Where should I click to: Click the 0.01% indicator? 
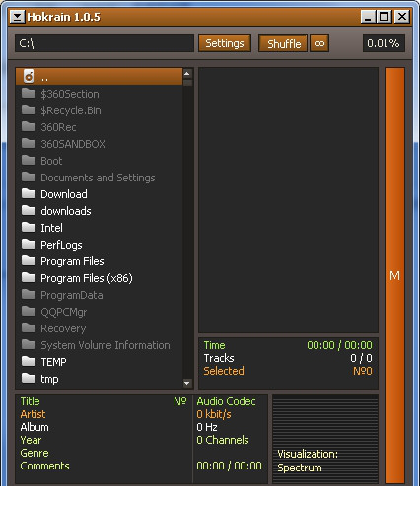point(384,43)
